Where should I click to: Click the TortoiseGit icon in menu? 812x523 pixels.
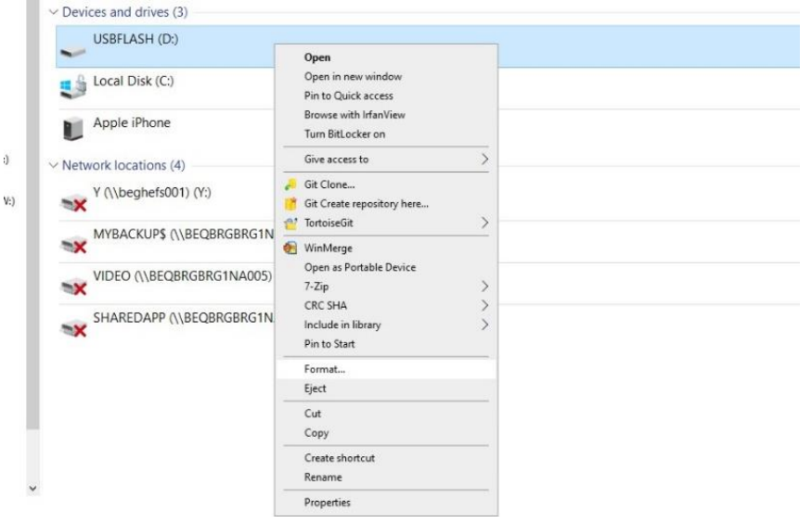pyautogui.click(x=290, y=223)
